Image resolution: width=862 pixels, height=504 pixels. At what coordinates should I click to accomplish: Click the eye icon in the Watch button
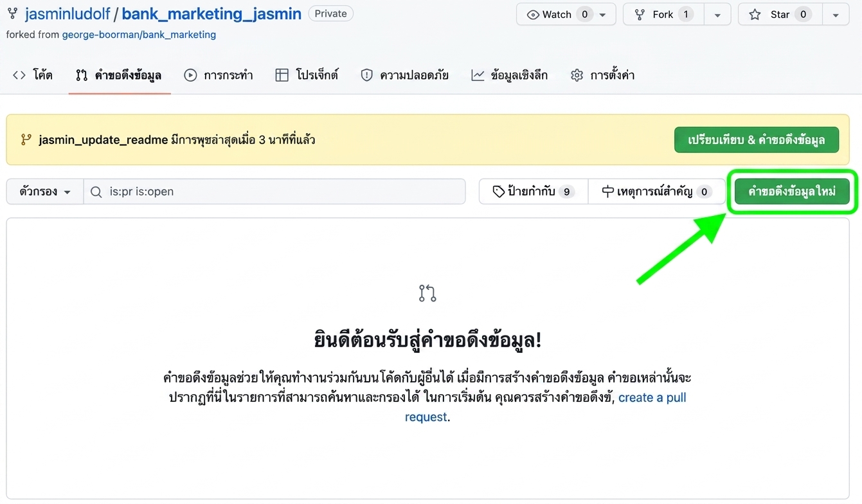click(533, 15)
